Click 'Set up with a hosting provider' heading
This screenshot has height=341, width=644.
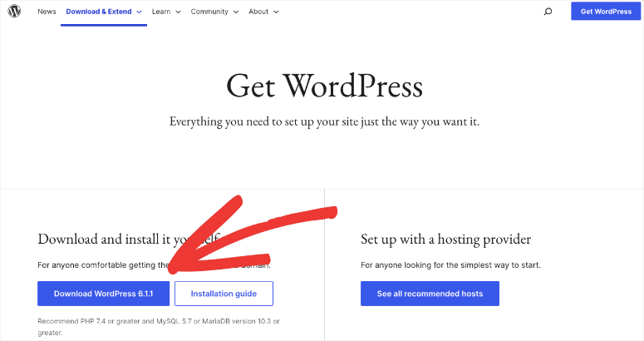coord(445,239)
